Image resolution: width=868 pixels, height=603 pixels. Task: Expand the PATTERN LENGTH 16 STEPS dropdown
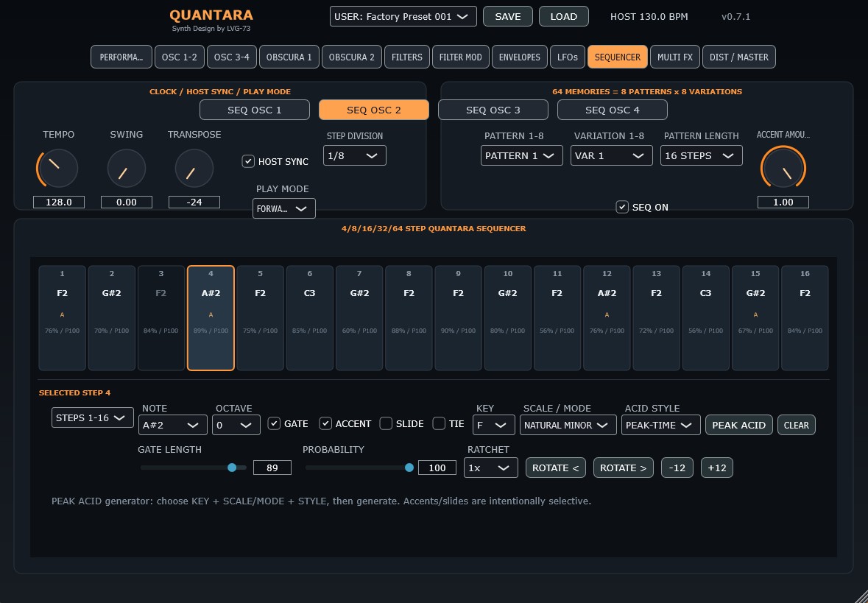(702, 155)
